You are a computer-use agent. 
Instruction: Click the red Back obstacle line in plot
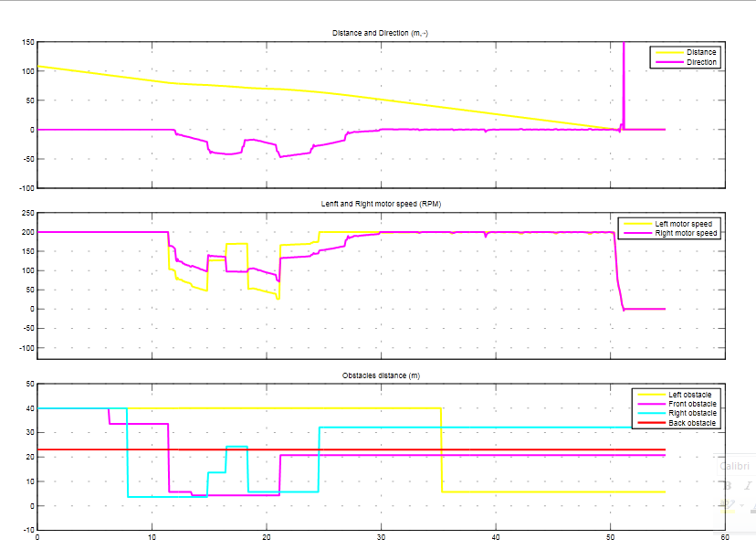tap(352, 449)
